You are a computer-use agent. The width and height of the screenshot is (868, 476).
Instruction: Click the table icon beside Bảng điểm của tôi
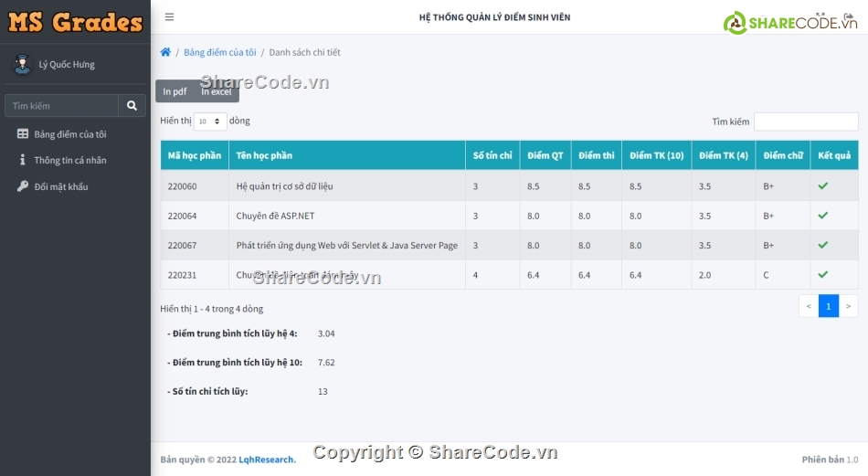(x=23, y=134)
